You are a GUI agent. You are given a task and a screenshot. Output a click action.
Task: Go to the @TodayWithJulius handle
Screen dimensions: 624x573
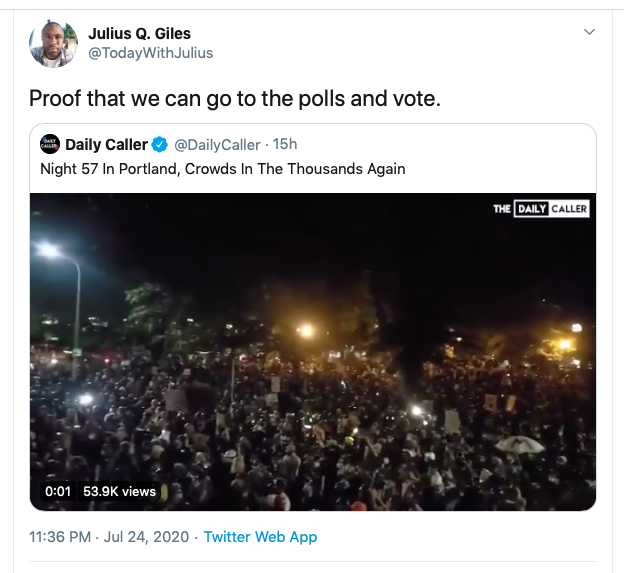pos(150,53)
